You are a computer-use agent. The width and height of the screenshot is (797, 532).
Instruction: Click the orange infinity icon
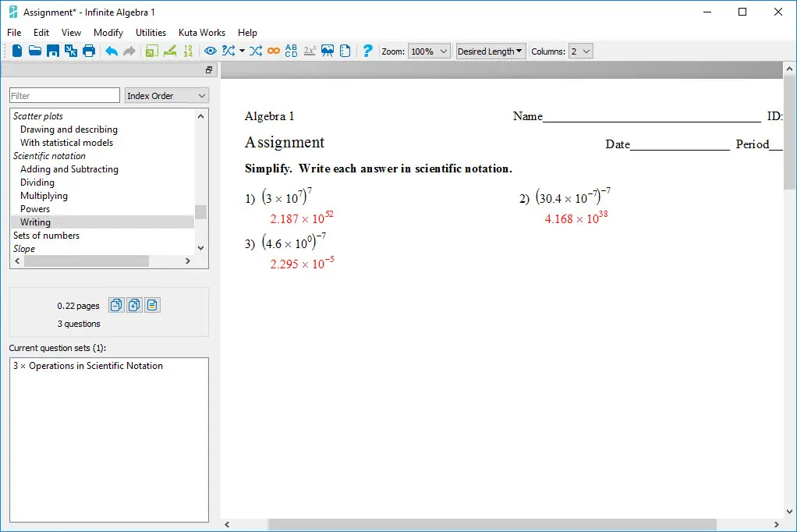[274, 51]
